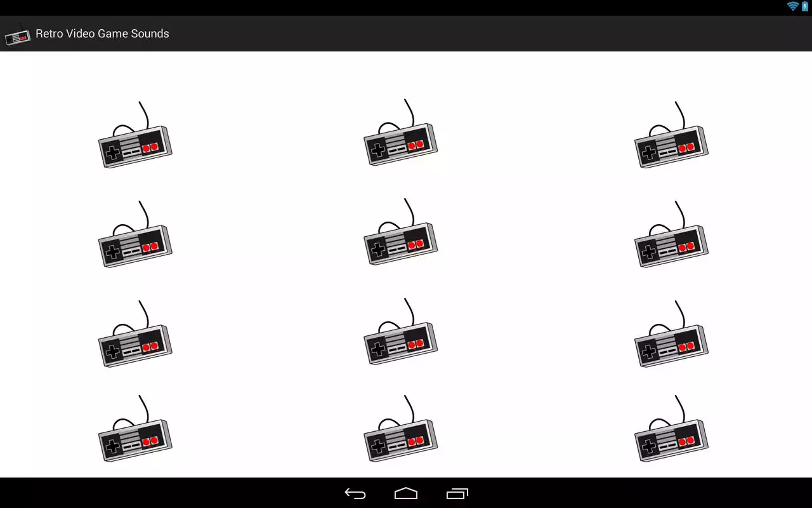Viewport: 812px width, 508px height.
Task: Tap the controller in first row, middle column
Action: tap(400, 132)
